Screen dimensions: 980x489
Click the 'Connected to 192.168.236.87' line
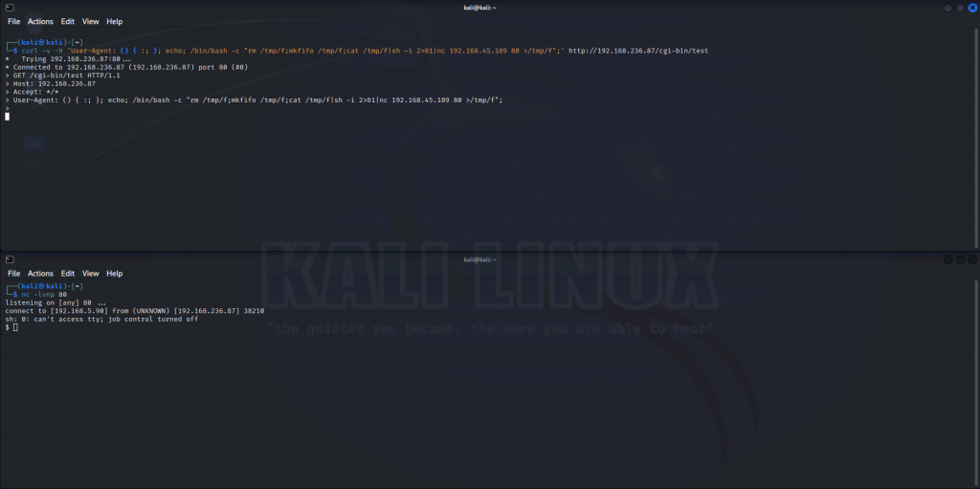pos(126,67)
